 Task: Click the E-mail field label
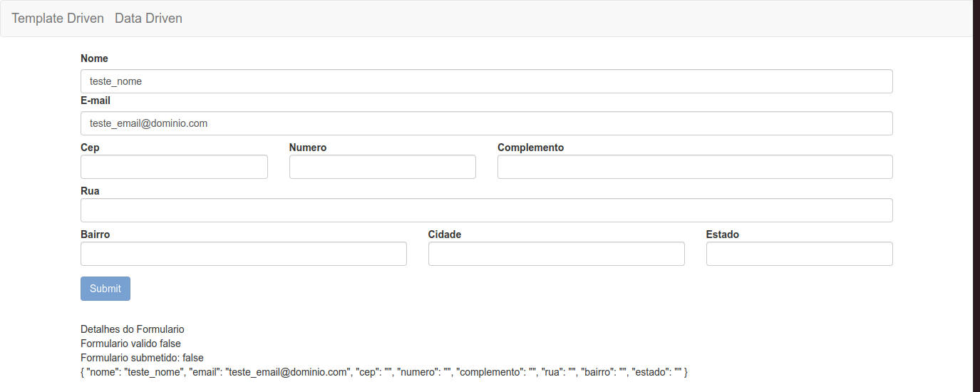click(96, 100)
